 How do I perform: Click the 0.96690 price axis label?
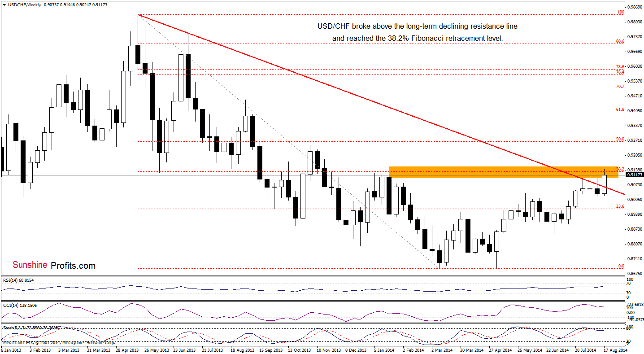(x=635, y=52)
